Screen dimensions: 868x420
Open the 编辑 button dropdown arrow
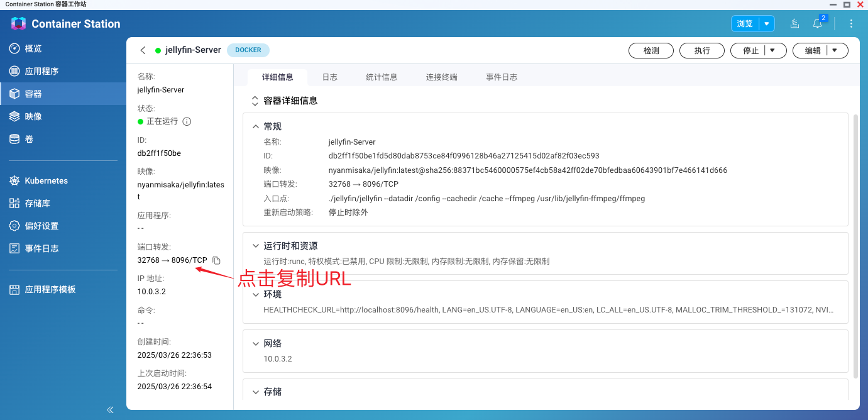click(x=835, y=51)
